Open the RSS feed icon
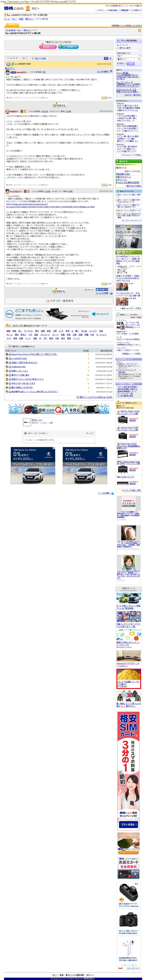 139,30
